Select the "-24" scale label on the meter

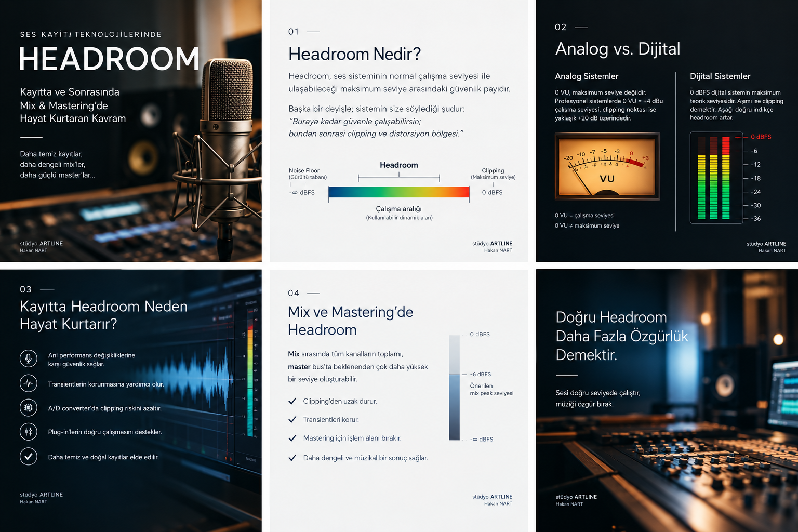(x=756, y=192)
